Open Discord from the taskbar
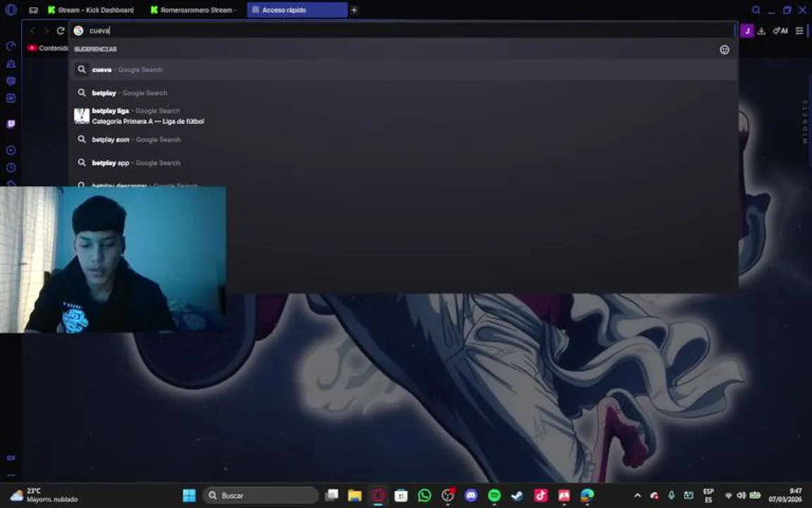This screenshot has height=508, width=812. (x=472, y=495)
